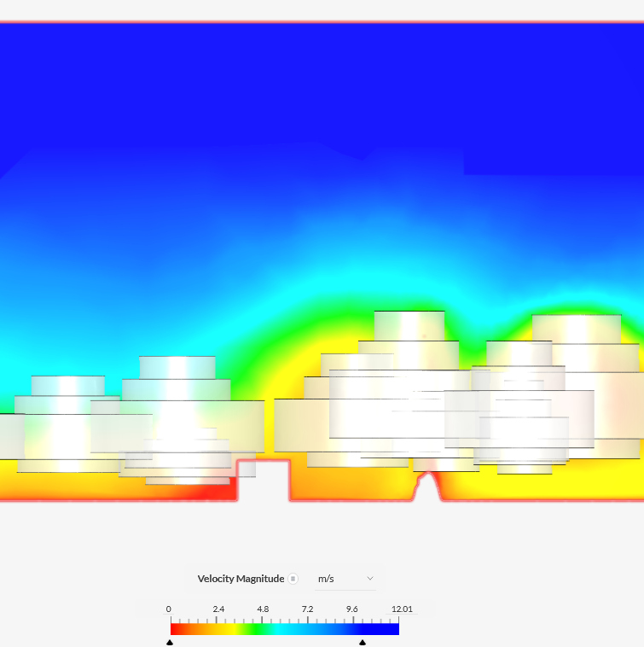This screenshot has height=647, width=644.
Task: Click the 9.6 tick label on legend
Action: click(351, 609)
